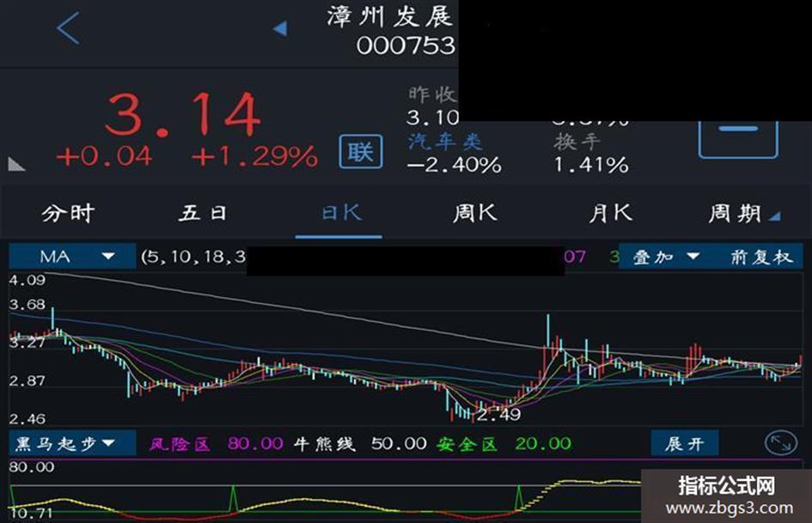
Task: Tap the sector change -2.40%
Action: click(x=454, y=165)
